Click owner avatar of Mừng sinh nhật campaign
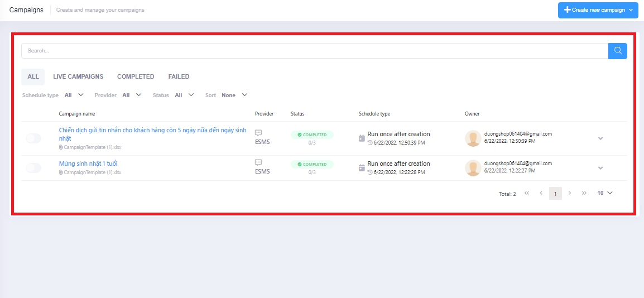644x298 pixels. tap(473, 168)
